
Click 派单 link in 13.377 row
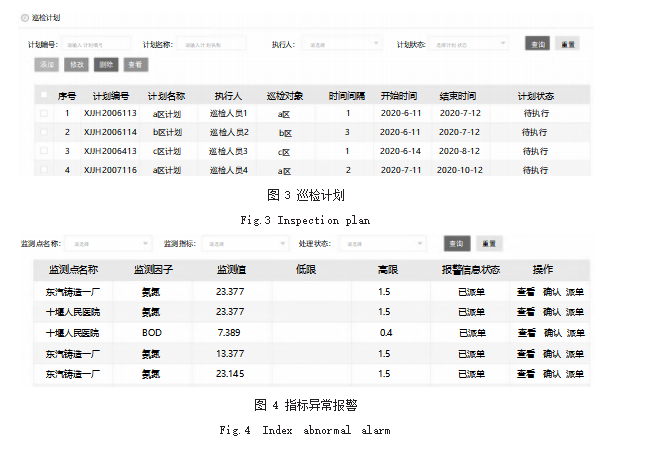pos(575,354)
